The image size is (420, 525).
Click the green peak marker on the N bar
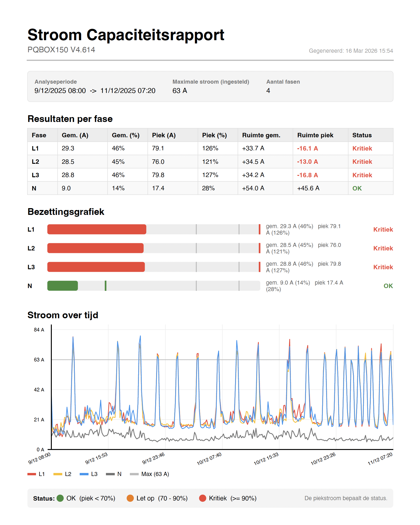pyautogui.click(x=105, y=286)
